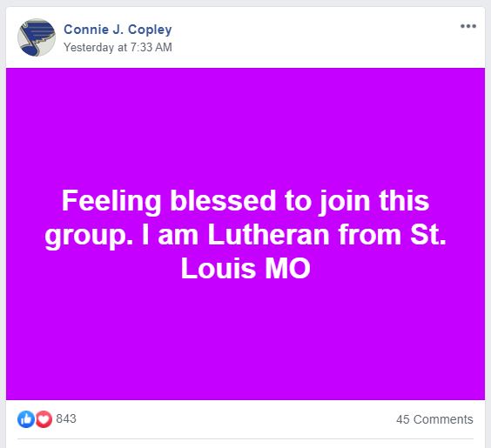491x448 pixels.
Task: Click the blue music note logo avatar
Action: 37,37
